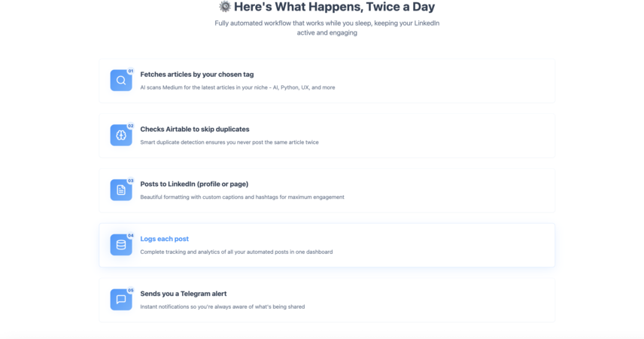644x339 pixels.
Task: Click the 05 step number badge
Action: (131, 290)
